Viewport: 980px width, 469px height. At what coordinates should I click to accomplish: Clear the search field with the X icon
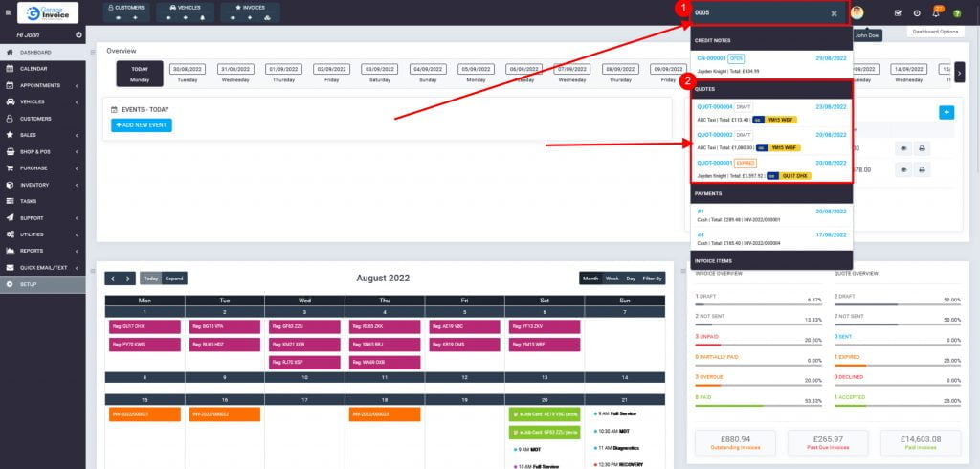pyautogui.click(x=834, y=13)
